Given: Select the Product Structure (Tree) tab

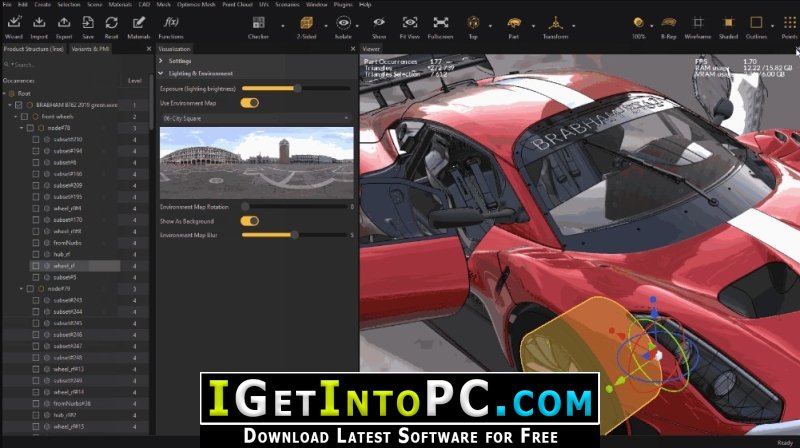Looking at the screenshot, I should [34, 49].
